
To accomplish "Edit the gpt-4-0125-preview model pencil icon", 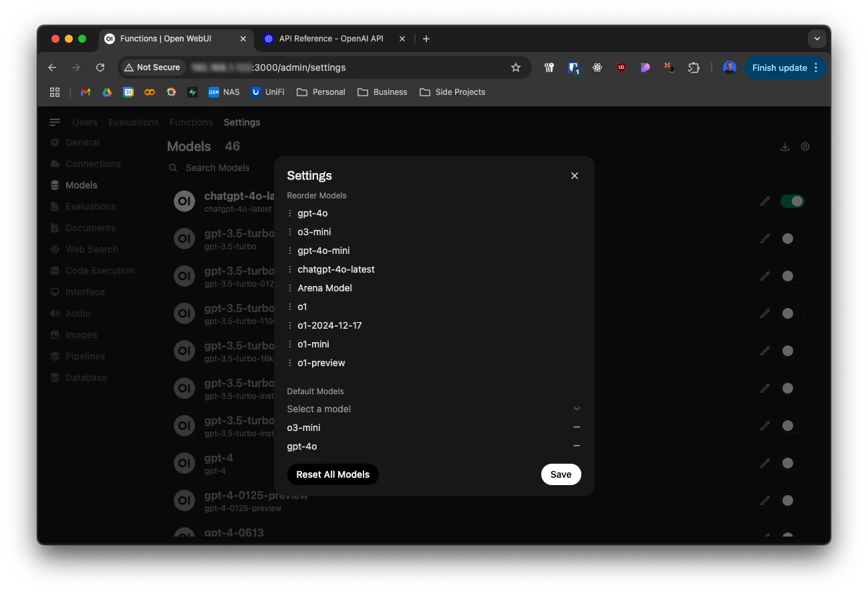I will [x=765, y=500].
